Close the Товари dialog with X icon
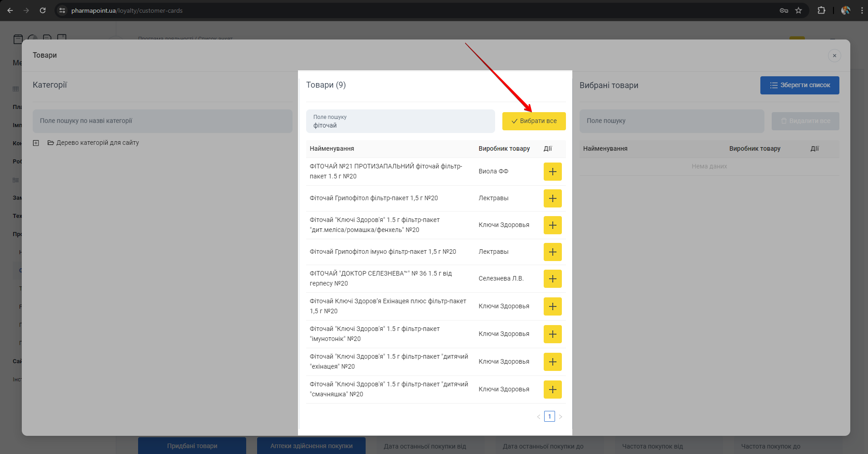 (x=834, y=55)
